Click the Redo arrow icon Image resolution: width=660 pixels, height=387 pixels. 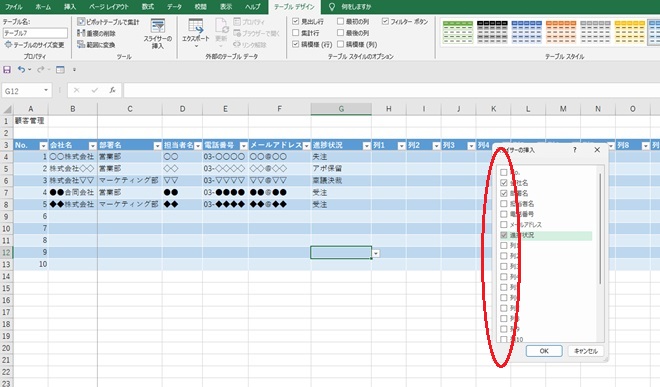pos(41,70)
